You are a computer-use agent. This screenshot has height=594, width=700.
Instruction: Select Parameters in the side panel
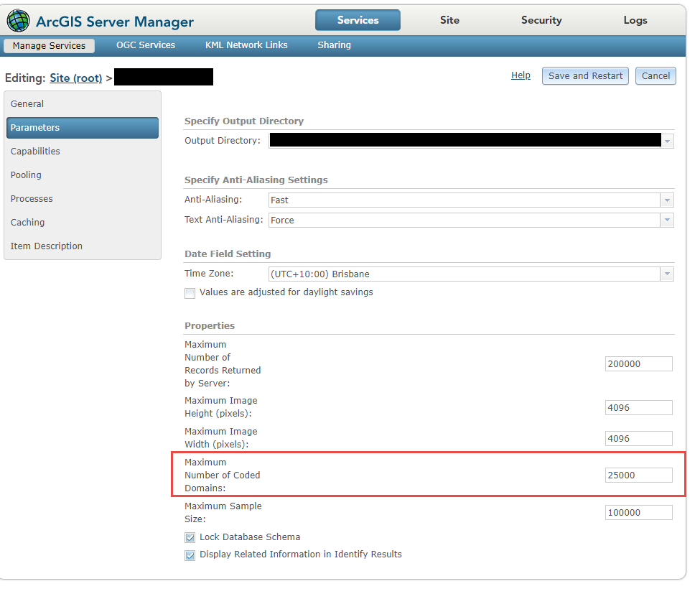83,128
